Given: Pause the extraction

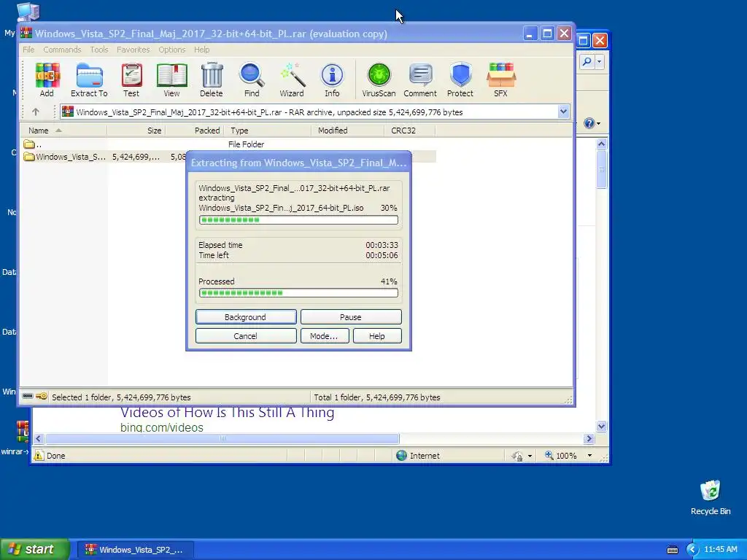Looking at the screenshot, I should click(x=351, y=316).
